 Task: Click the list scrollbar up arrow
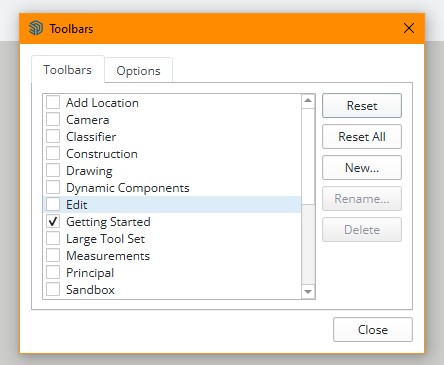click(x=308, y=101)
